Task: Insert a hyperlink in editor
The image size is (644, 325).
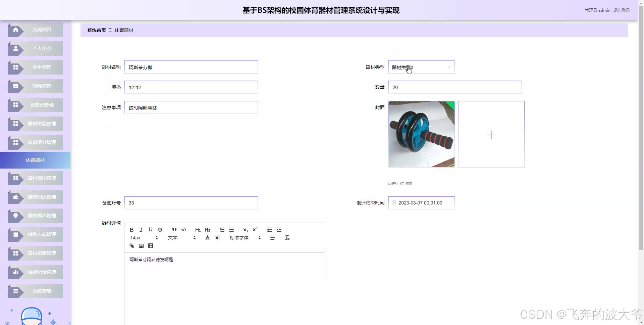Action: tap(132, 246)
